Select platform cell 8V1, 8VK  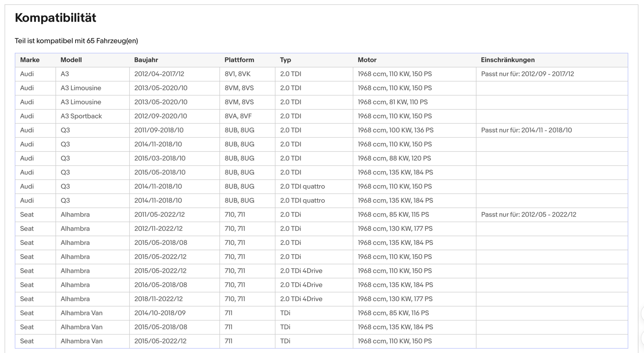pyautogui.click(x=238, y=74)
